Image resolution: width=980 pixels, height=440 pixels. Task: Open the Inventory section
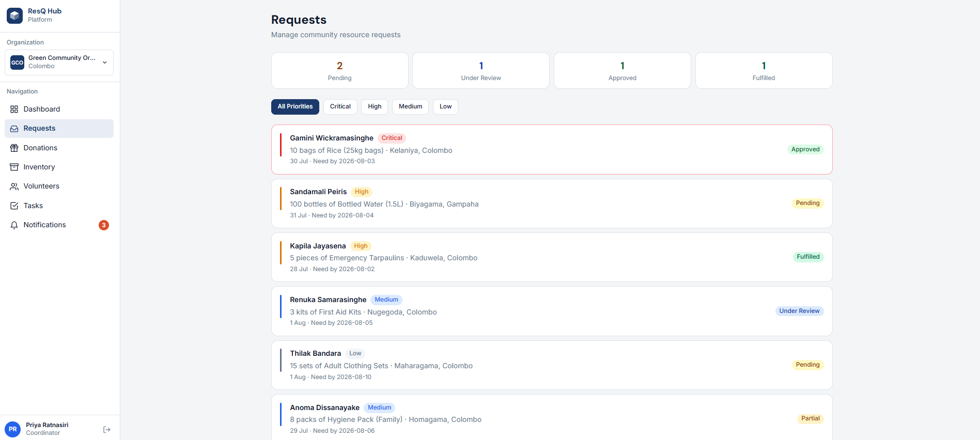click(x=59, y=167)
